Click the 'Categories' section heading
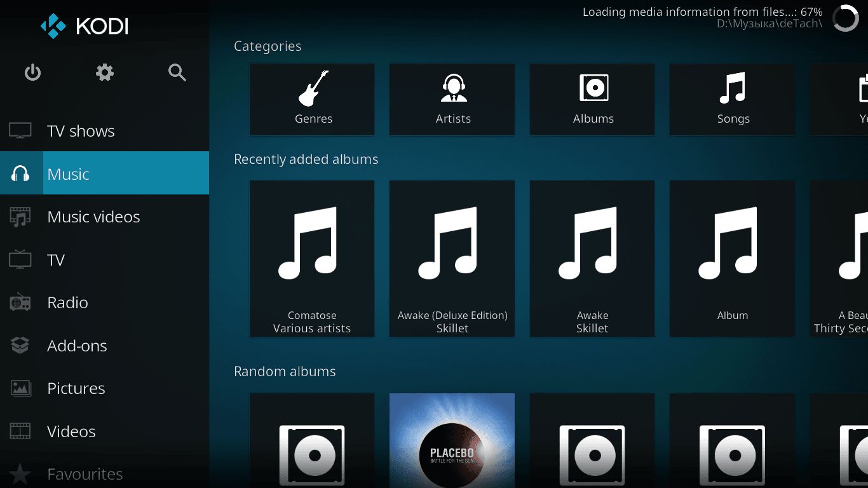Image resolution: width=868 pixels, height=488 pixels. 268,46
